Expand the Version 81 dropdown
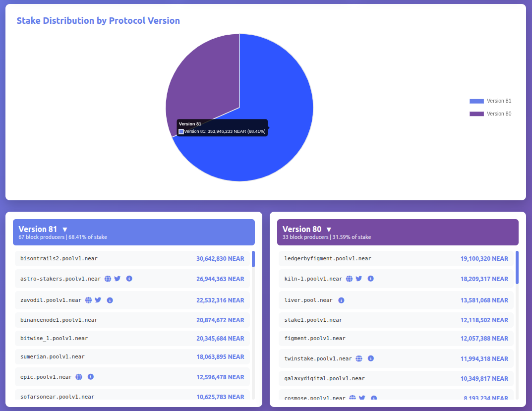The width and height of the screenshot is (532, 411). pos(64,229)
